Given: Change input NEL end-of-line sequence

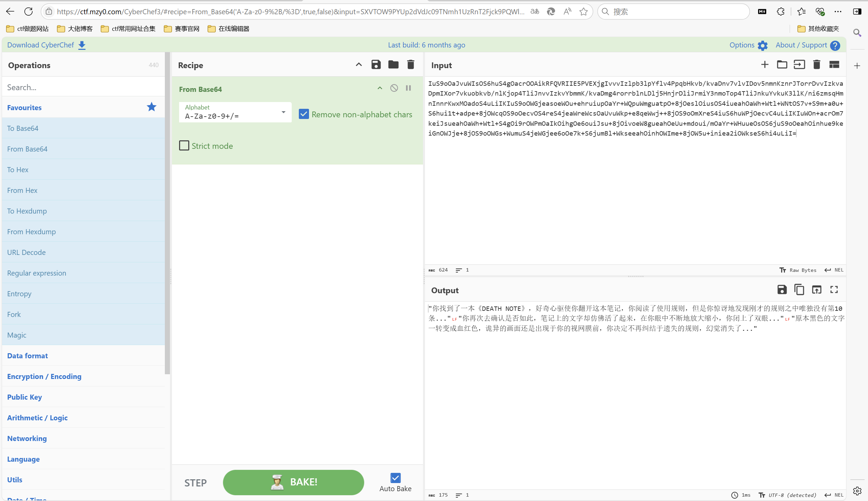Looking at the screenshot, I should pyautogui.click(x=833, y=270).
